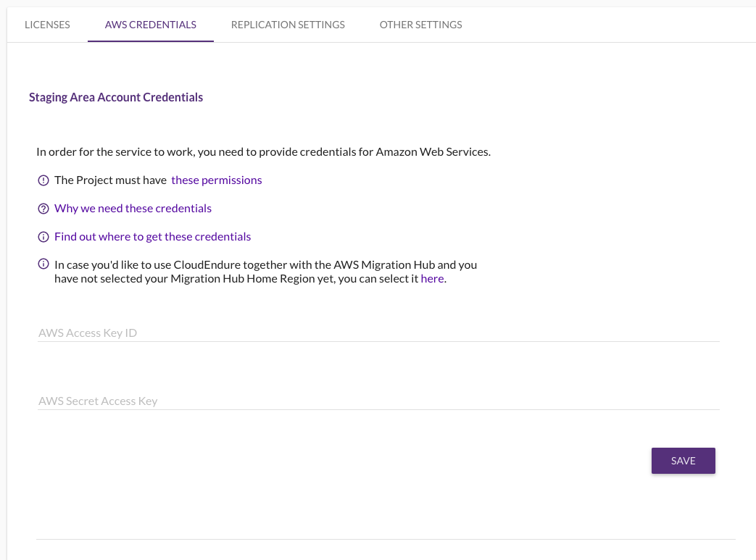Open the Licenses tab
Viewport: 756px width, 560px height.
[47, 25]
